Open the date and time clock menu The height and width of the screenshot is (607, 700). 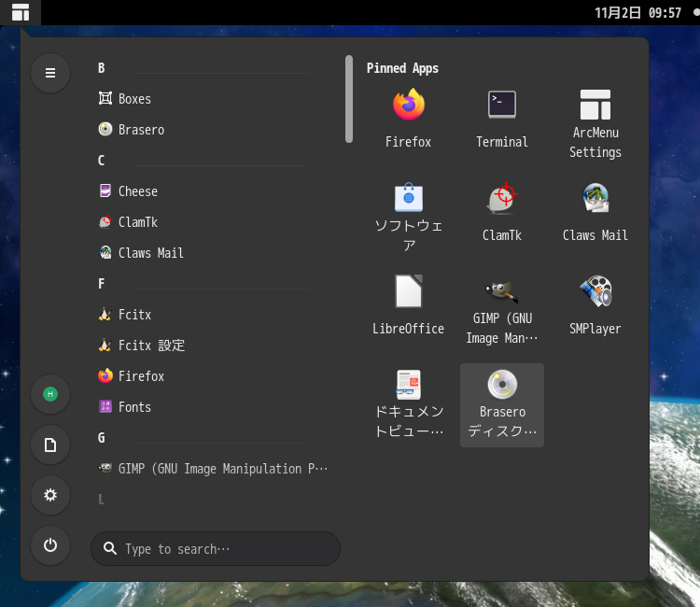point(637,12)
